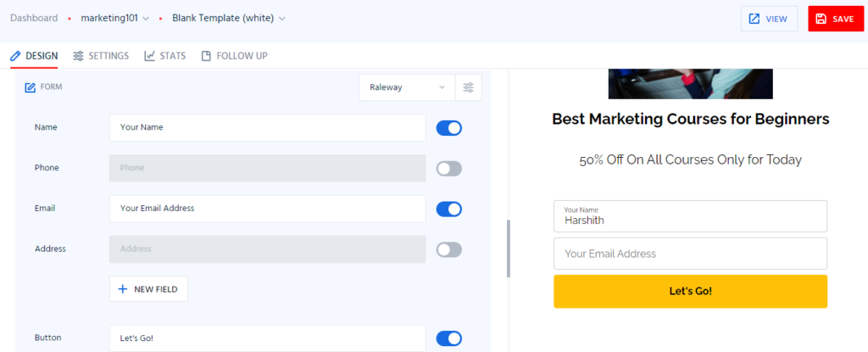Click the Your Email Address preview input
This screenshot has height=352, width=868.
pyautogui.click(x=690, y=254)
